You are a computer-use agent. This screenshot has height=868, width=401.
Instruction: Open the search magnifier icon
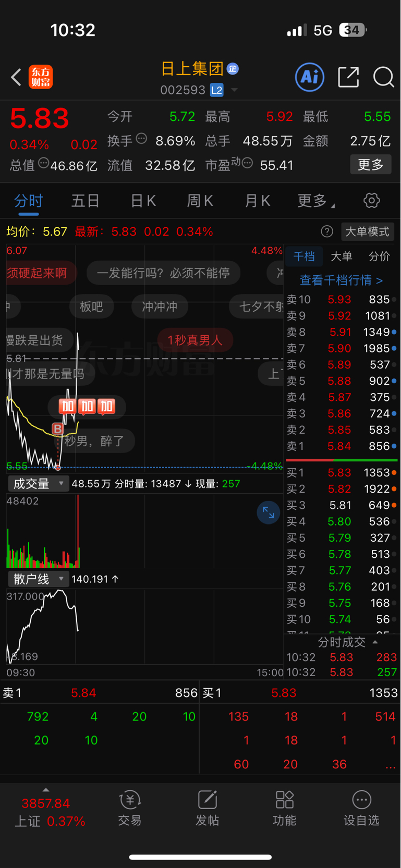[383, 77]
